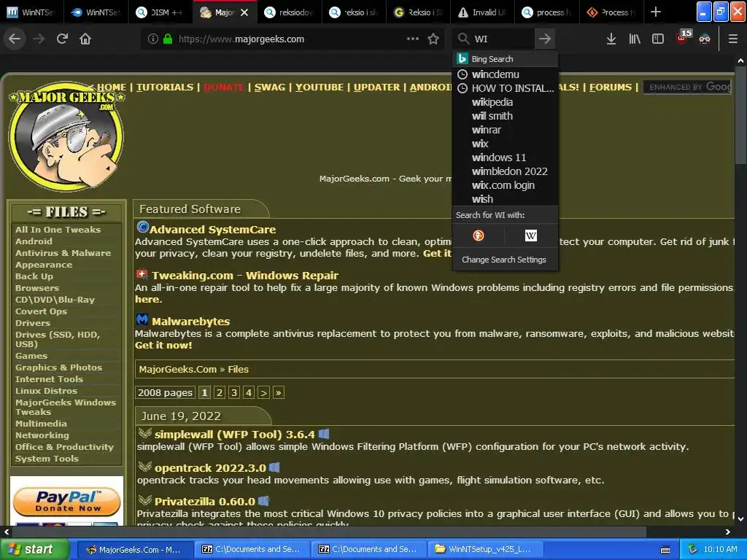The image size is (747, 560).
Task: Select the windows 11 suggestion
Action: click(x=505, y=157)
